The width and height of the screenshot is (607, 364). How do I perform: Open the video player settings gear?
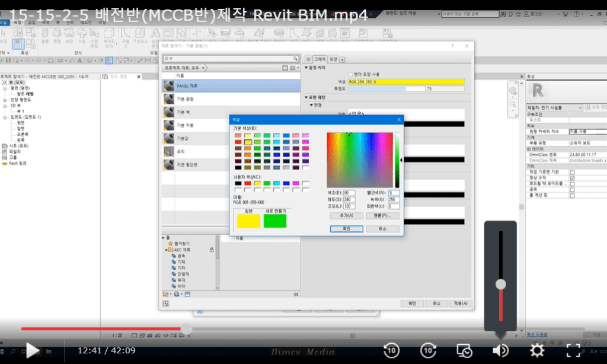tap(537, 350)
